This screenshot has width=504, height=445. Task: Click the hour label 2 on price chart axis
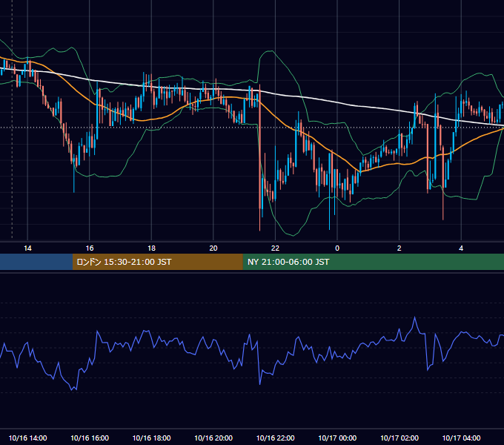pos(399,248)
